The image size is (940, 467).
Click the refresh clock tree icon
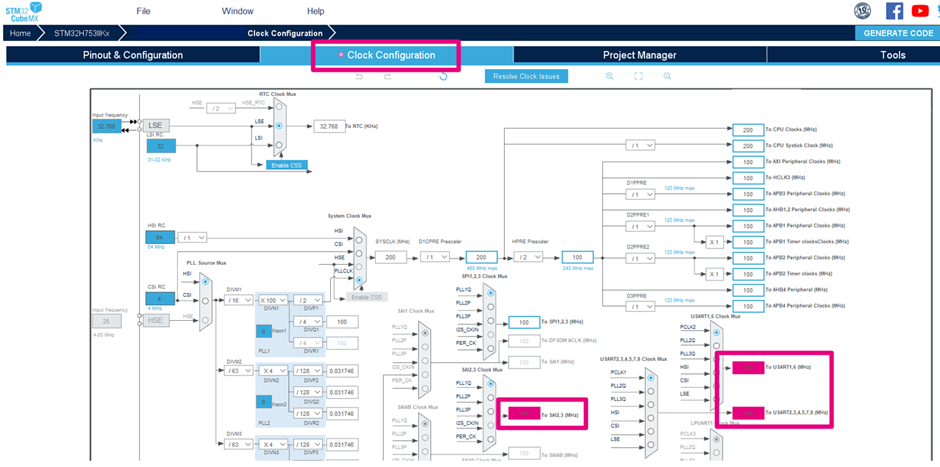[x=443, y=77]
